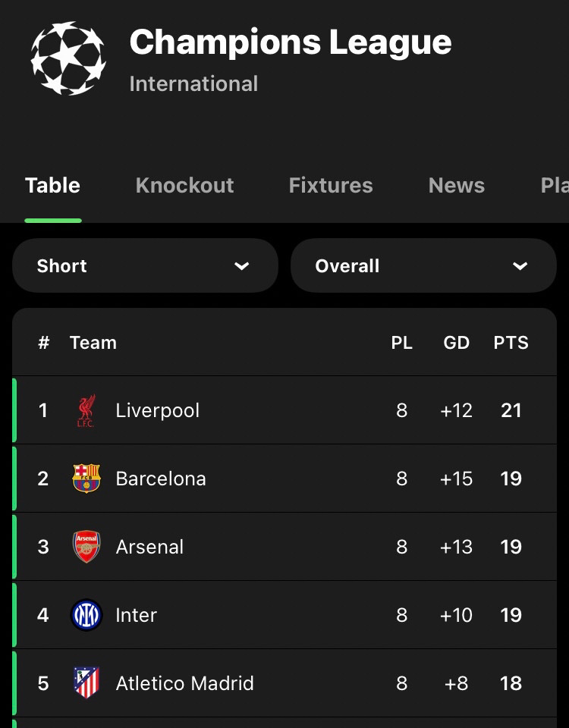Tap the Atletico Madrid club crest

point(86,683)
